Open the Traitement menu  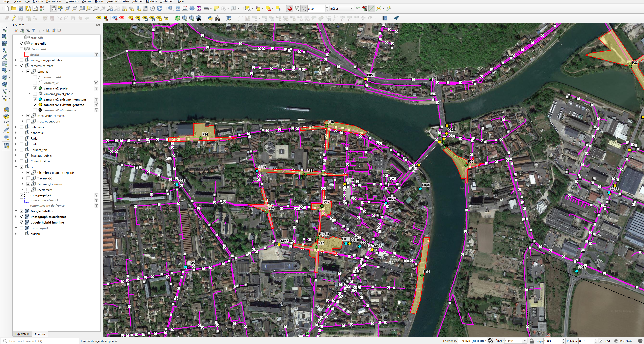167,1
